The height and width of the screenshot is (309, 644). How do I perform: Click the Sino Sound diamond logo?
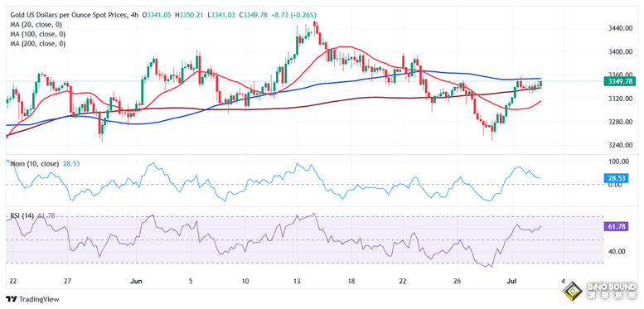click(x=574, y=293)
